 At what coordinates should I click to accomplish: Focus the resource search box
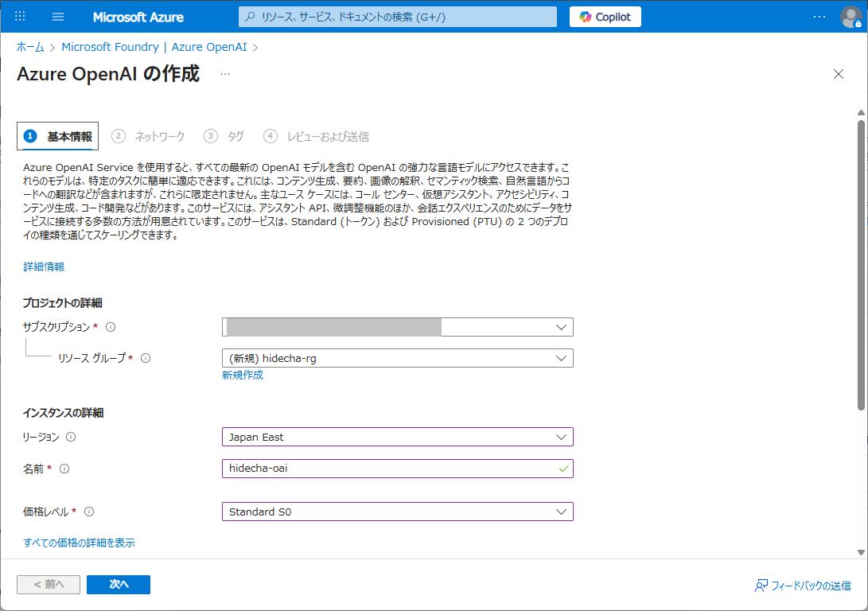[398, 17]
